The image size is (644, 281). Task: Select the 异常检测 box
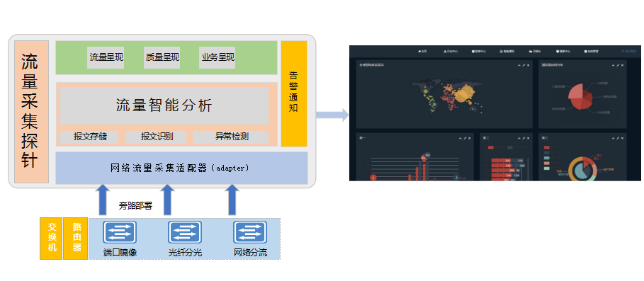[x=231, y=137]
